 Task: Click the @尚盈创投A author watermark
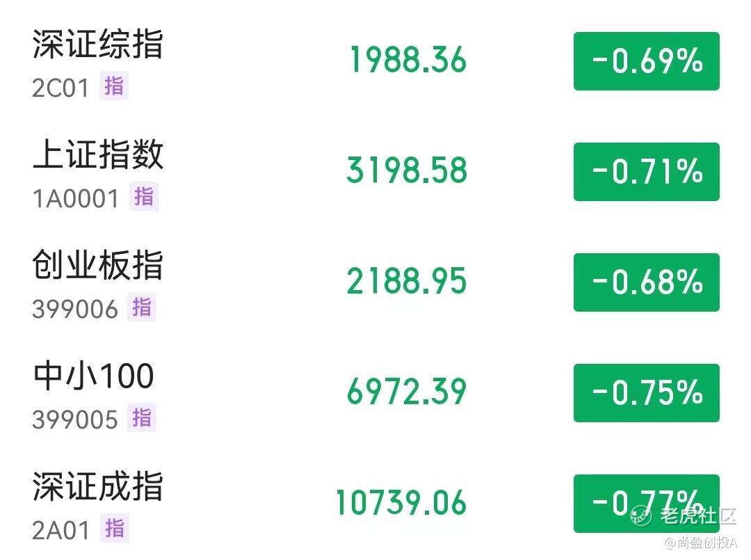click(700, 543)
